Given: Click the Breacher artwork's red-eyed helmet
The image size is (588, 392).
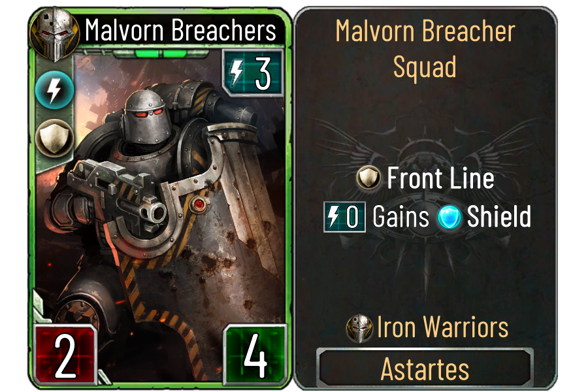Looking at the screenshot, I should click(145, 117).
